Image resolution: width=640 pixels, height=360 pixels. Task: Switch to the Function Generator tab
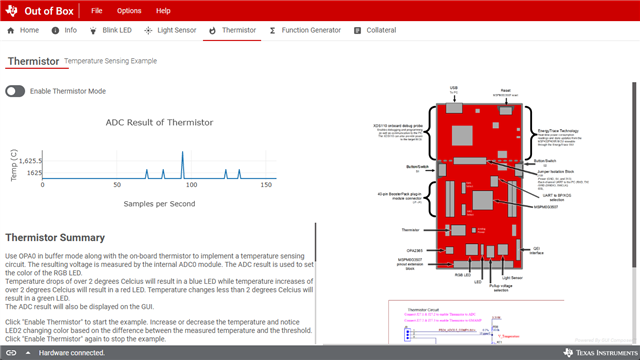pyautogui.click(x=305, y=30)
